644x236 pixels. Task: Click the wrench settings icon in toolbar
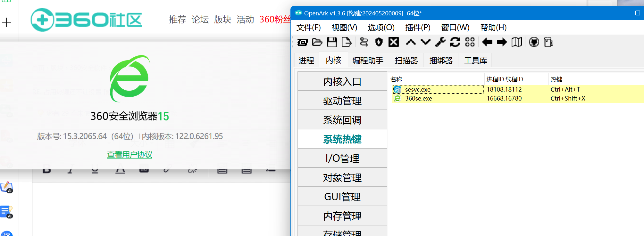tap(440, 42)
